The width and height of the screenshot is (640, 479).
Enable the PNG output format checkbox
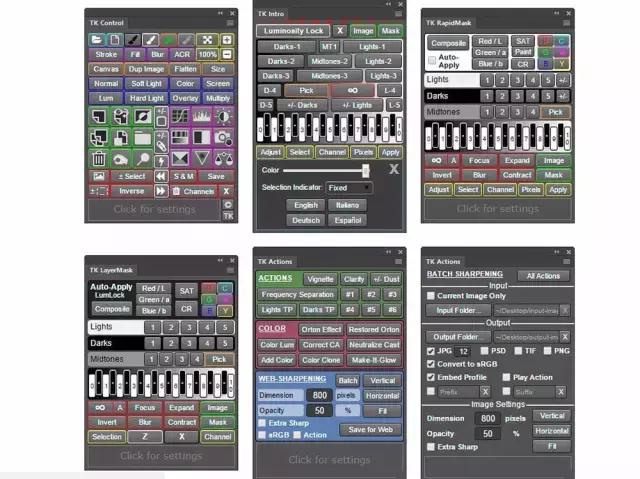548,351
